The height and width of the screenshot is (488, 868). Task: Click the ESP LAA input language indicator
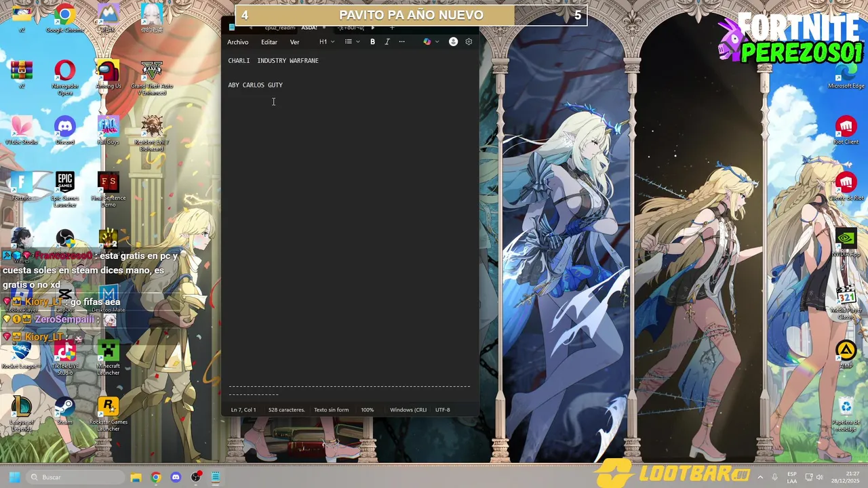click(792, 477)
